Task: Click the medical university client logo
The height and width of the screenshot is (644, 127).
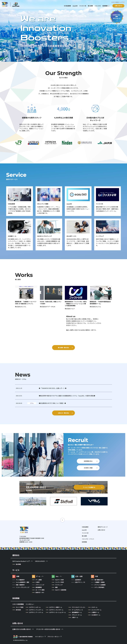Action: 85,143
